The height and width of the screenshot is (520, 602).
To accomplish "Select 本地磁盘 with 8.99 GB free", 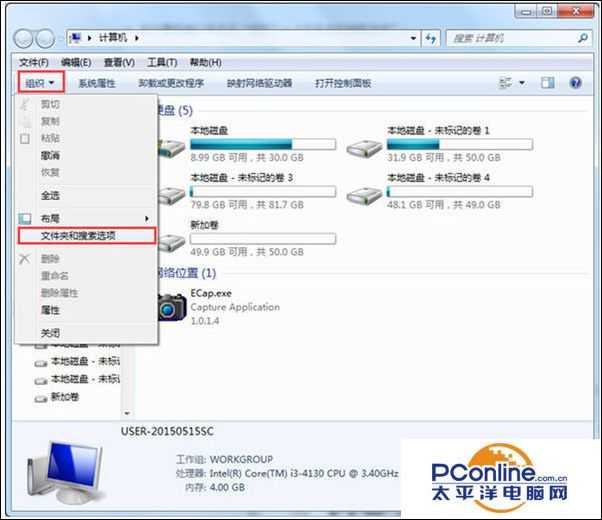I will [x=246, y=144].
